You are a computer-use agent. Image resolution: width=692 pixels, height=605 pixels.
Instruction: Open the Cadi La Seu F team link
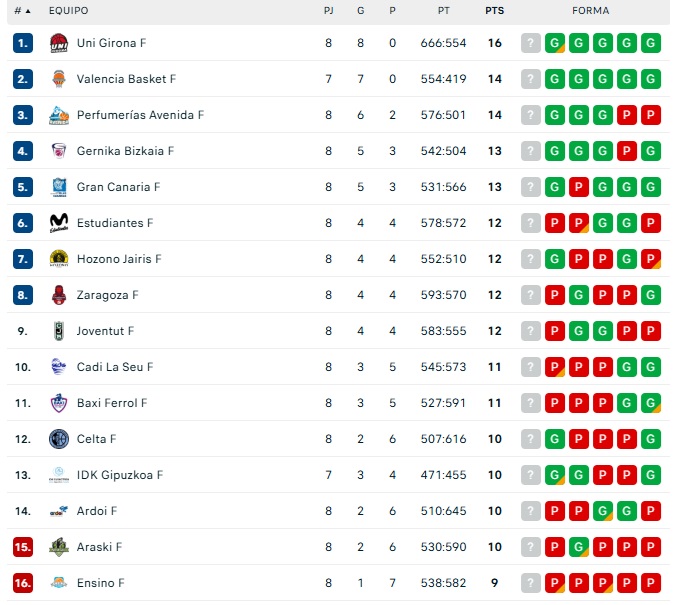(x=115, y=367)
